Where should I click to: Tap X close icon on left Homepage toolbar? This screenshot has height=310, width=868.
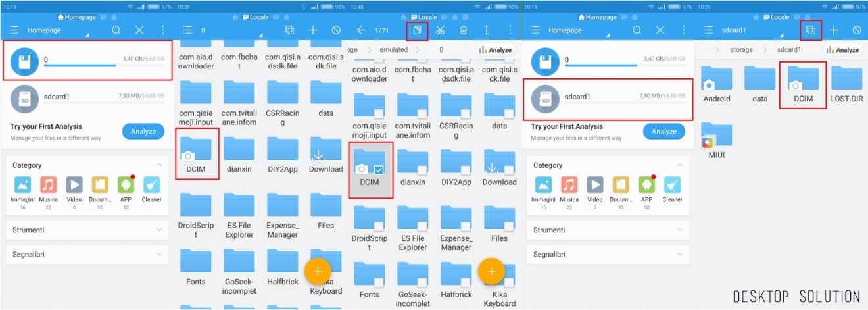click(x=139, y=30)
